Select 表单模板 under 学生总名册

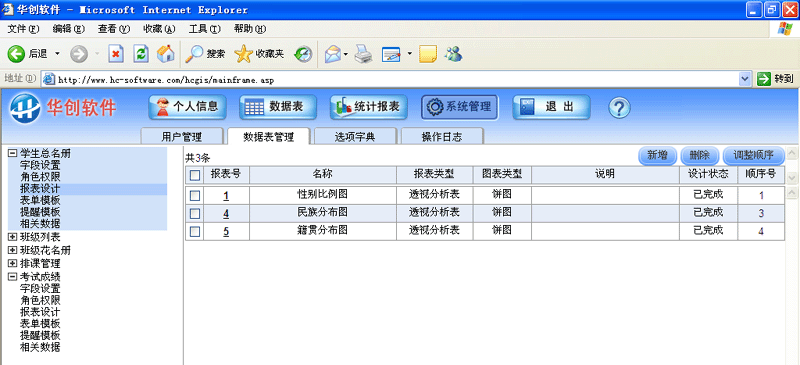point(40,200)
